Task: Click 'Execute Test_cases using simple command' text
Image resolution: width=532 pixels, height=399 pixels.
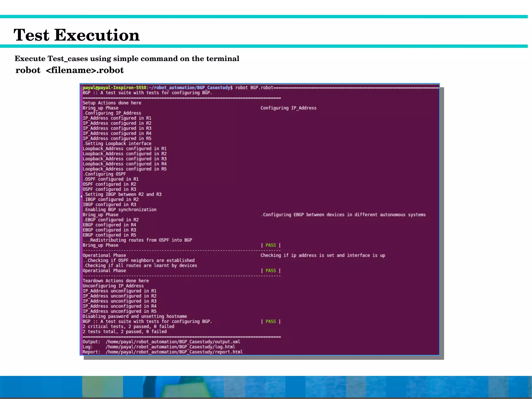Action: pyautogui.click(x=127, y=58)
